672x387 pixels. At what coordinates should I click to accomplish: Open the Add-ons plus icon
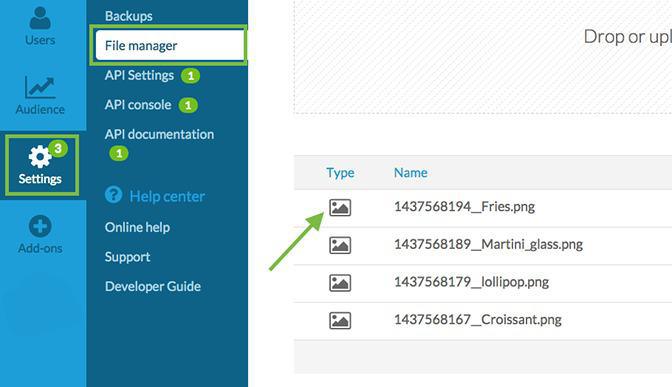click(x=40, y=226)
